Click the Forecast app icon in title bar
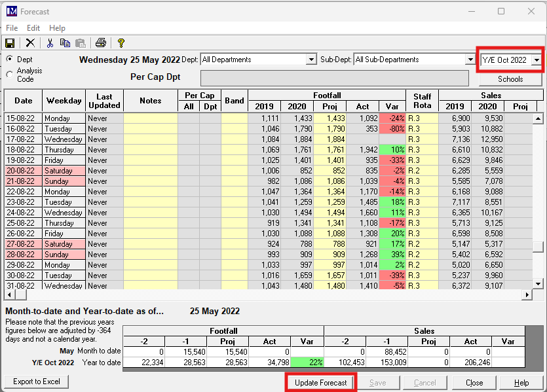 pyautogui.click(x=11, y=11)
